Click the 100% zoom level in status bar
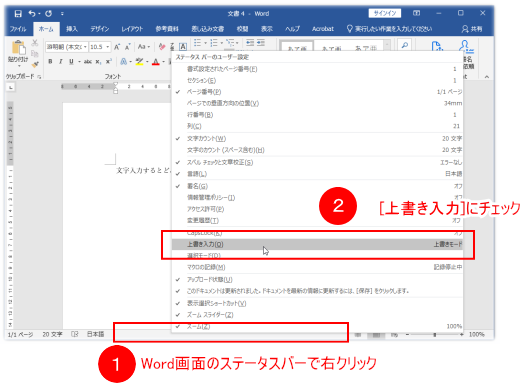This screenshot has height=383, width=523. tap(476, 334)
